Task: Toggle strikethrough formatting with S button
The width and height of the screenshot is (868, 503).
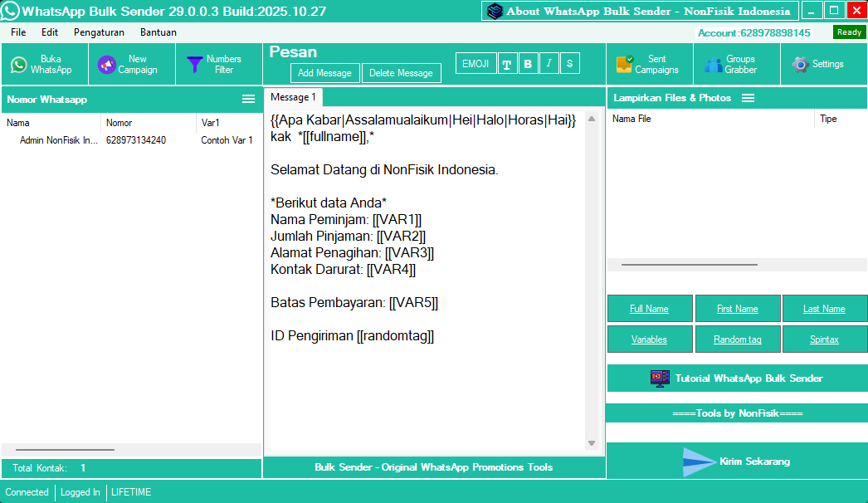Action: [570, 64]
